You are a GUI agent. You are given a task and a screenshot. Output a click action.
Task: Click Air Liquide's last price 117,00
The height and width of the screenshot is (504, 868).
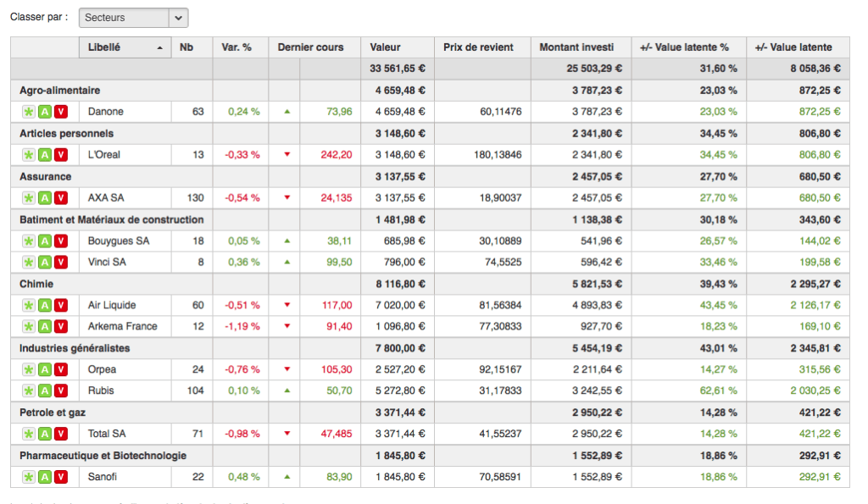pos(337,306)
